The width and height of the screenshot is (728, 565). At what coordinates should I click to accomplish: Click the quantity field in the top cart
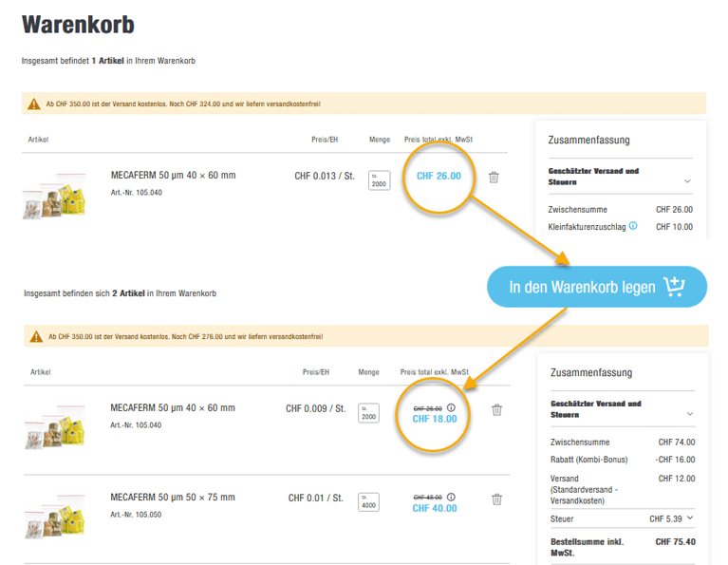pyautogui.click(x=379, y=180)
